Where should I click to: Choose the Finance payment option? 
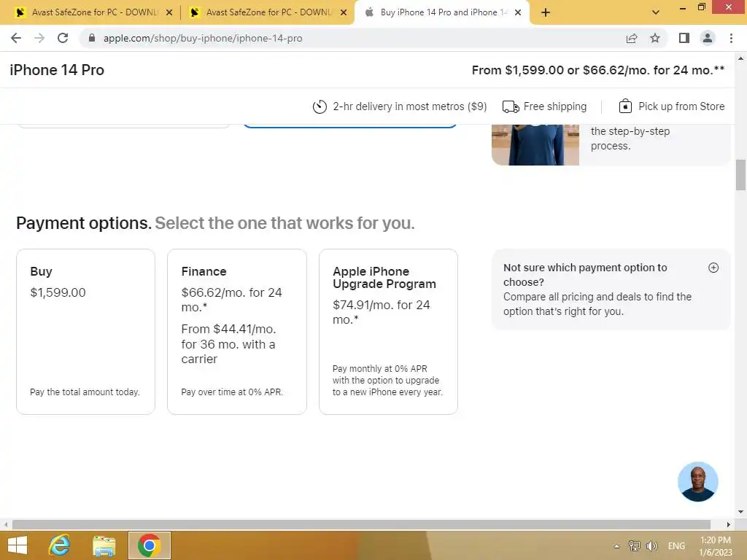[237, 332]
